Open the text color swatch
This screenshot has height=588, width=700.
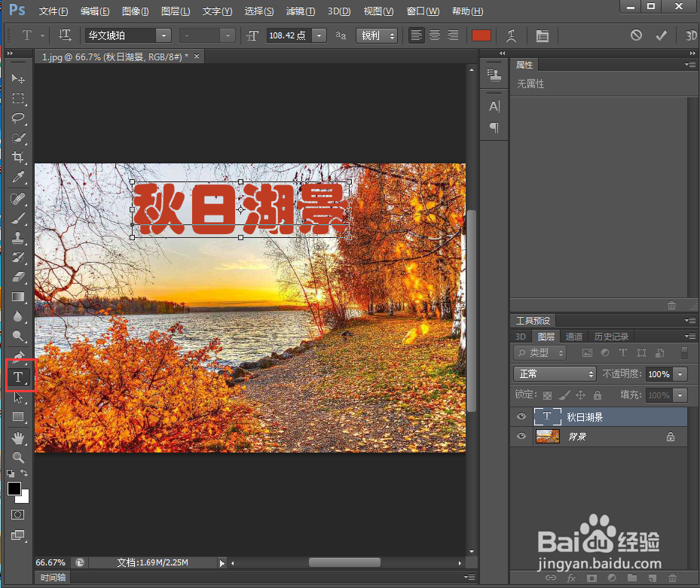pyautogui.click(x=481, y=35)
